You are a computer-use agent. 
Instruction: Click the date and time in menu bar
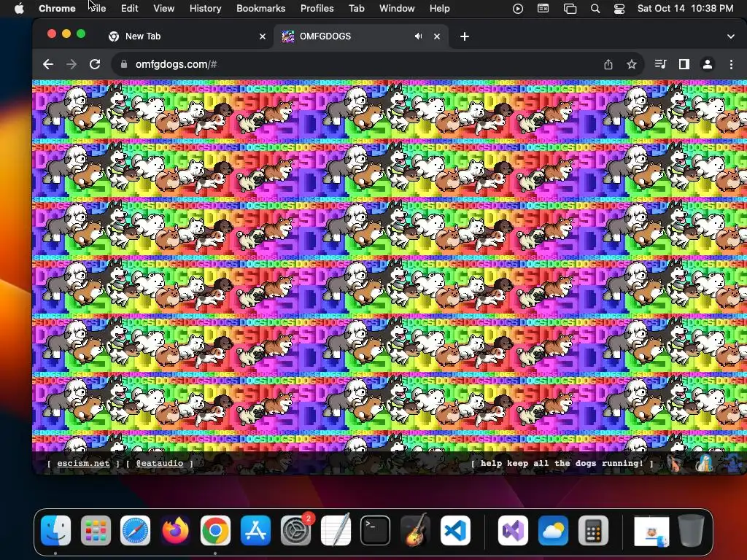click(x=685, y=8)
